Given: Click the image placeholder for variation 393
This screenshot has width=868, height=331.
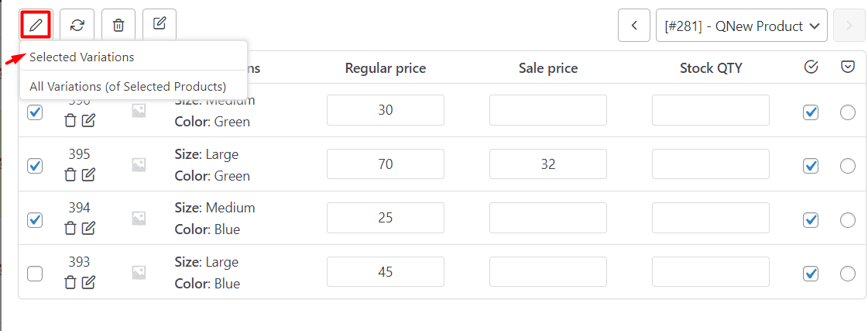Looking at the screenshot, I should point(139,272).
